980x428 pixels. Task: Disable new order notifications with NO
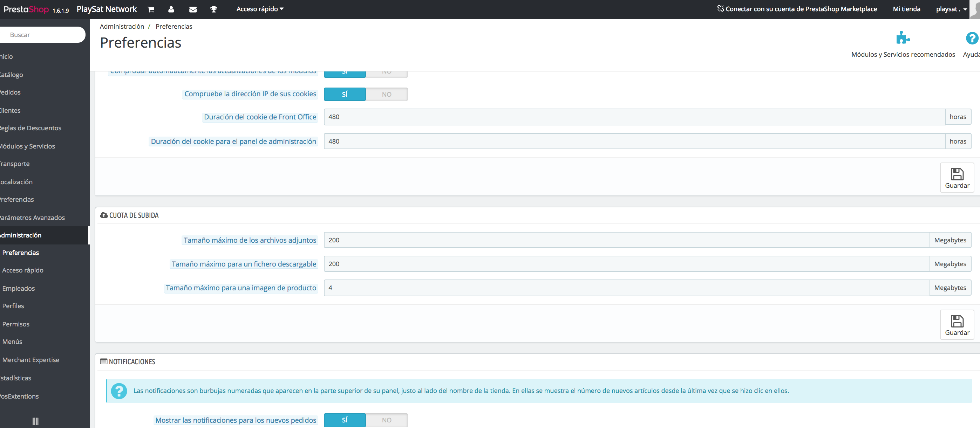coord(387,420)
